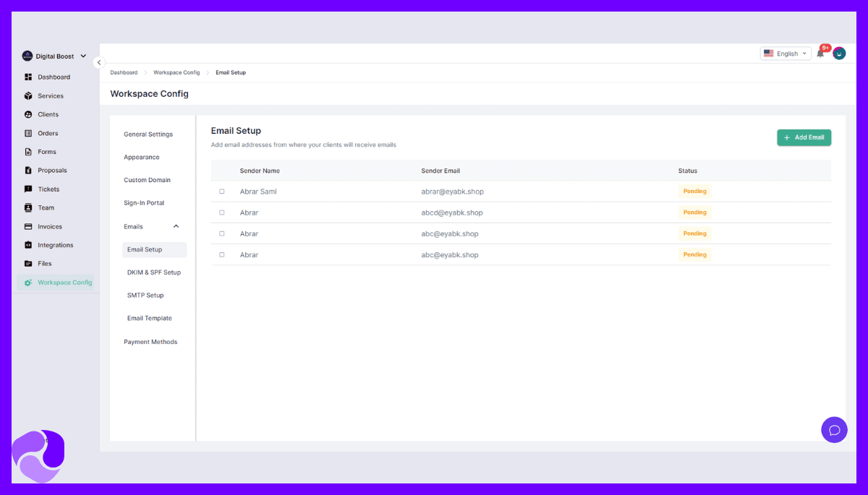Collapse the Emails section chevron
Screen dimensions: 868x495
click(x=175, y=226)
